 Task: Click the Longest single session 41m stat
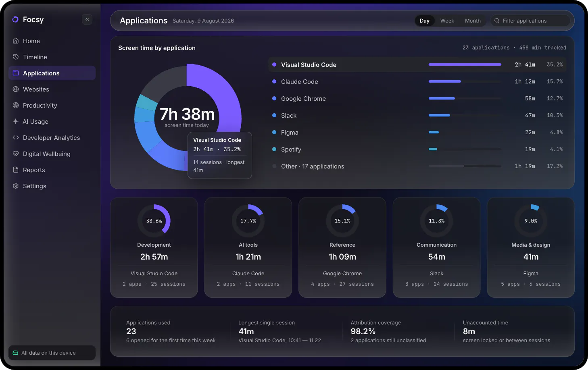pyautogui.click(x=280, y=331)
